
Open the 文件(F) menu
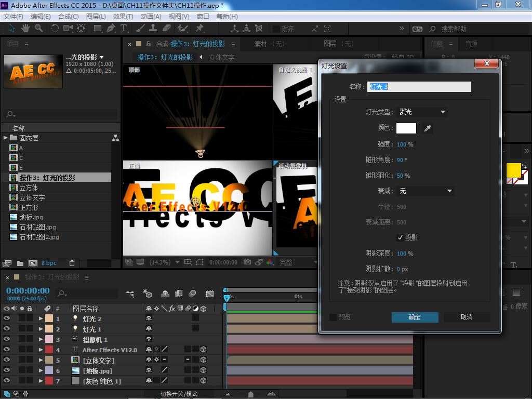click(x=13, y=16)
